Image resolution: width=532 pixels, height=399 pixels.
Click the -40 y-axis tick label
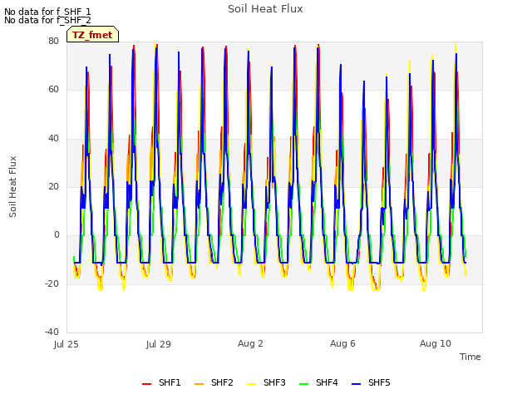click(52, 332)
